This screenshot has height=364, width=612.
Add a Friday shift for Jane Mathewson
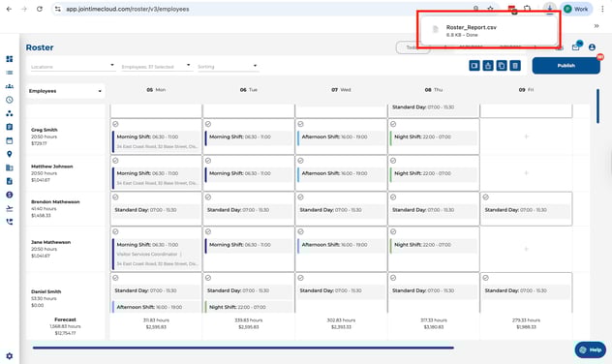click(x=526, y=249)
